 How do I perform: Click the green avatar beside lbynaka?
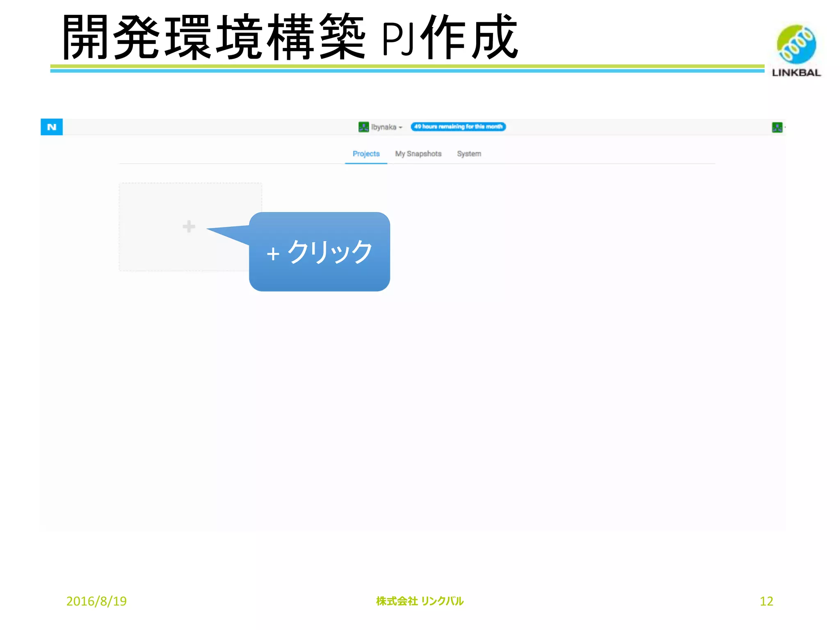click(364, 127)
